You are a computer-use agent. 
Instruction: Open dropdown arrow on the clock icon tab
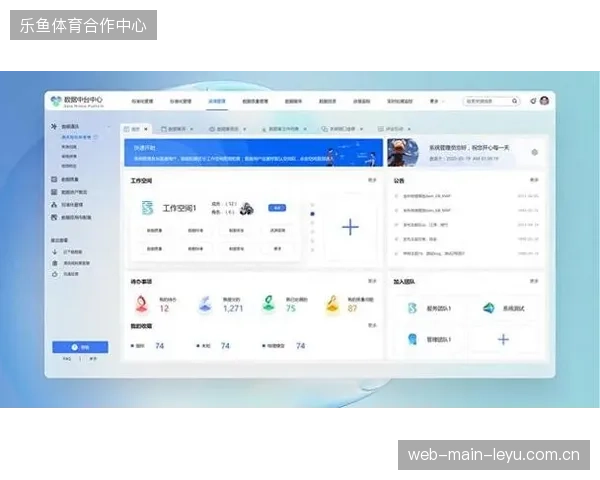pyautogui.click(x=245, y=129)
